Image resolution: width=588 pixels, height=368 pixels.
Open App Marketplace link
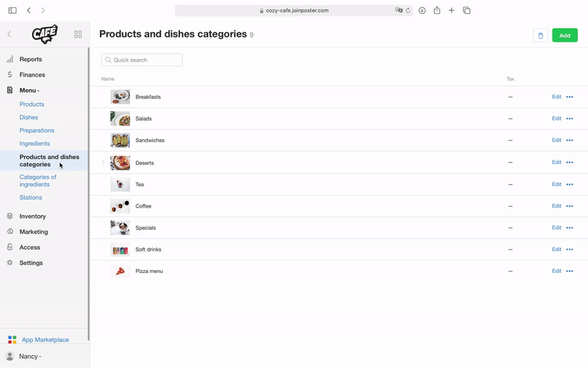[x=45, y=339]
